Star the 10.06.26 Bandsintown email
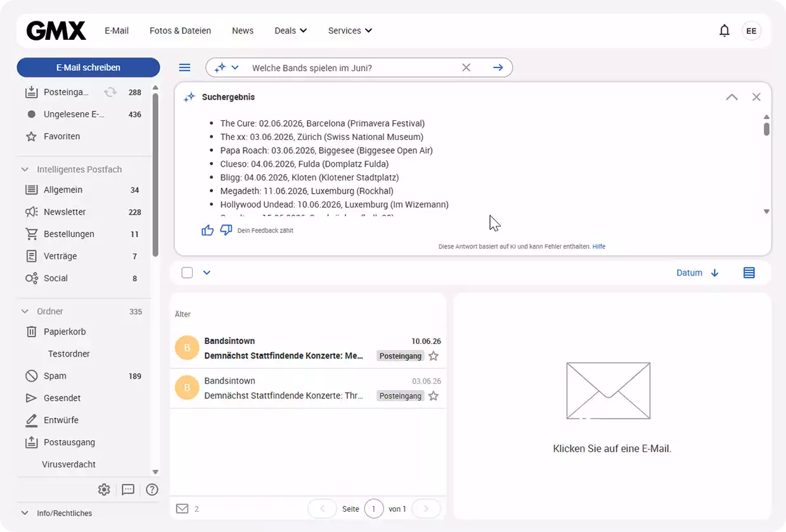786x532 pixels. tap(434, 356)
